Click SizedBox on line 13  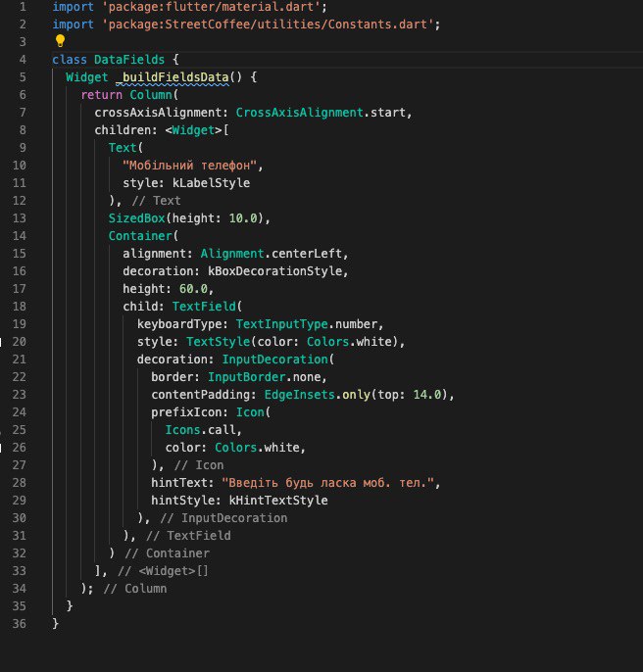136,218
